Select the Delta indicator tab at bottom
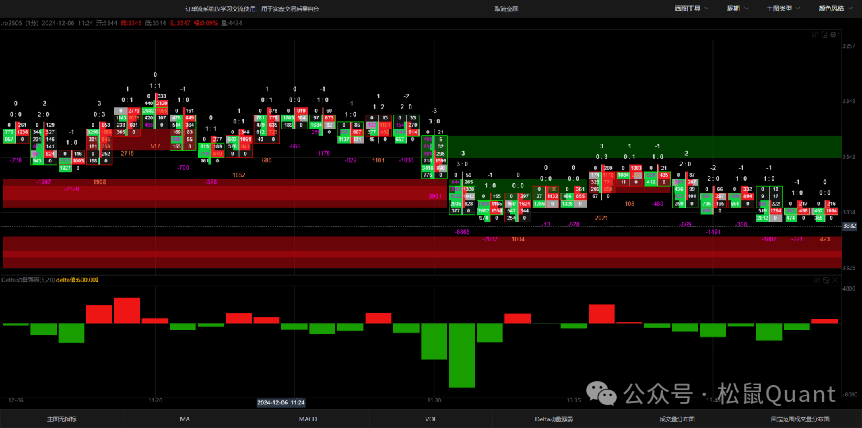This screenshot has width=862, height=428. click(553, 419)
